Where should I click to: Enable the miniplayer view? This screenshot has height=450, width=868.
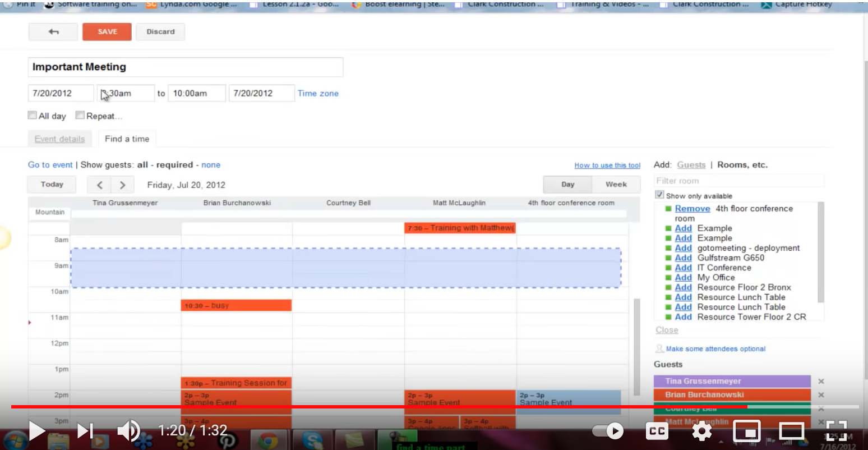(747, 431)
